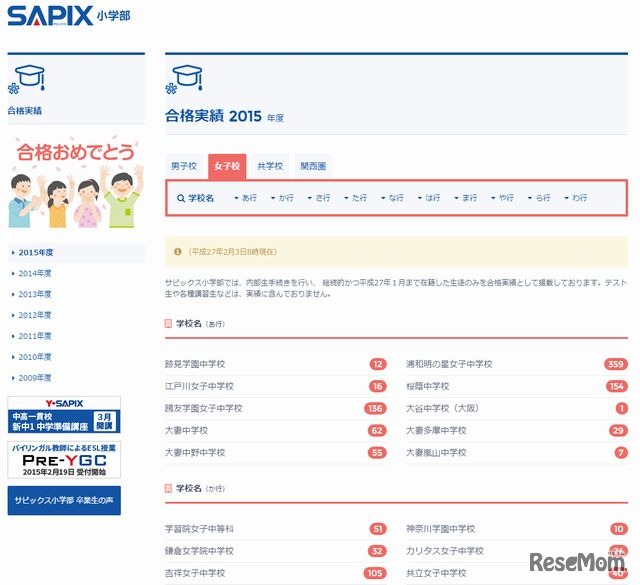Click the 合格おめでとう banner image
The image size is (640, 585).
pos(76,182)
